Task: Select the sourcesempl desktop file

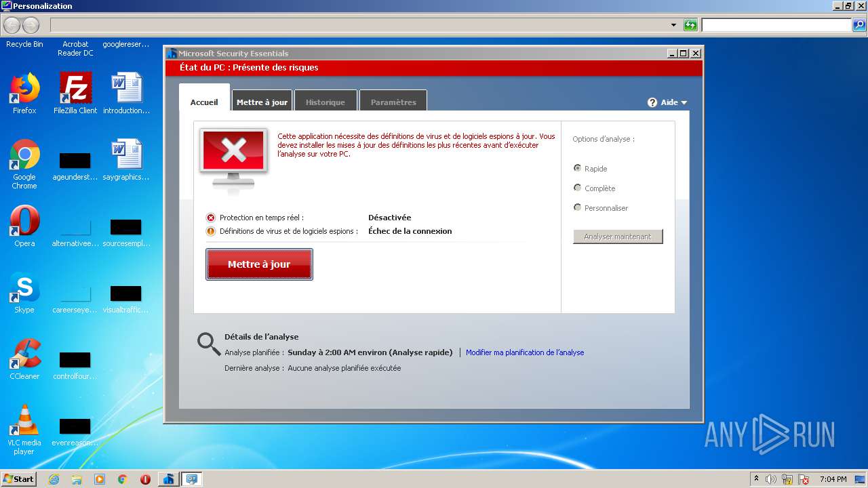Action: click(x=126, y=232)
